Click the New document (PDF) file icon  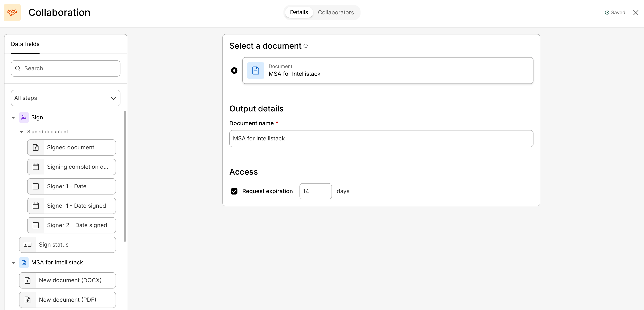pyautogui.click(x=28, y=300)
